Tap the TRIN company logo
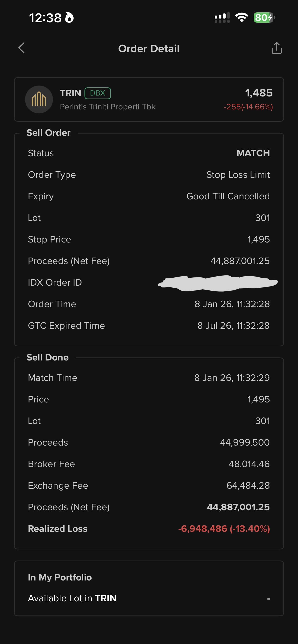Viewport: 298px width, 644px height. 39,99
